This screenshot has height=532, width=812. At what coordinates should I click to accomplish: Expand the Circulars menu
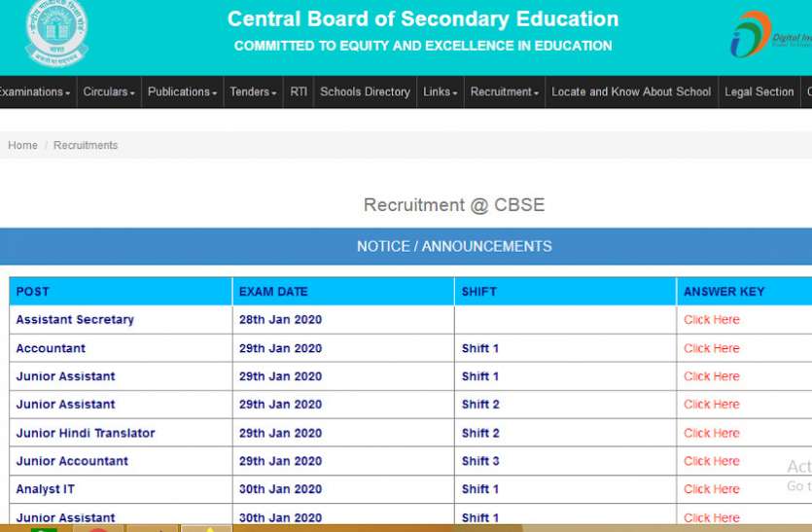coord(109,92)
